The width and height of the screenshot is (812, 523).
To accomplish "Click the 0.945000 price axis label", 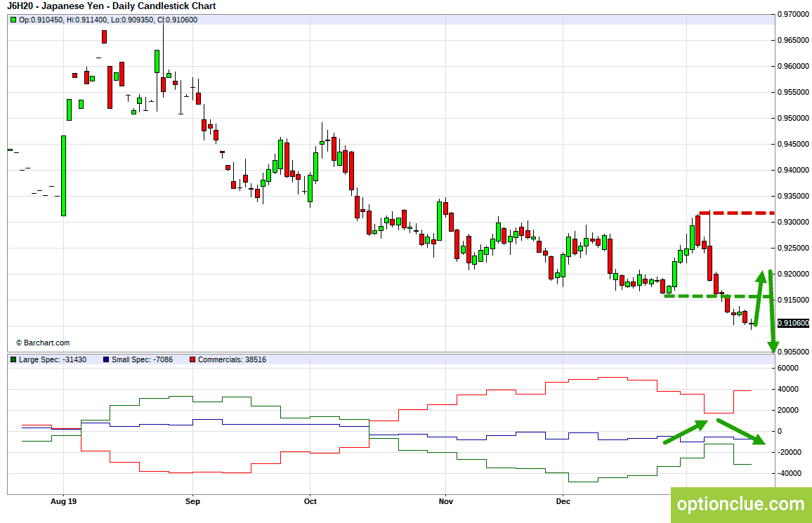I will [x=793, y=145].
